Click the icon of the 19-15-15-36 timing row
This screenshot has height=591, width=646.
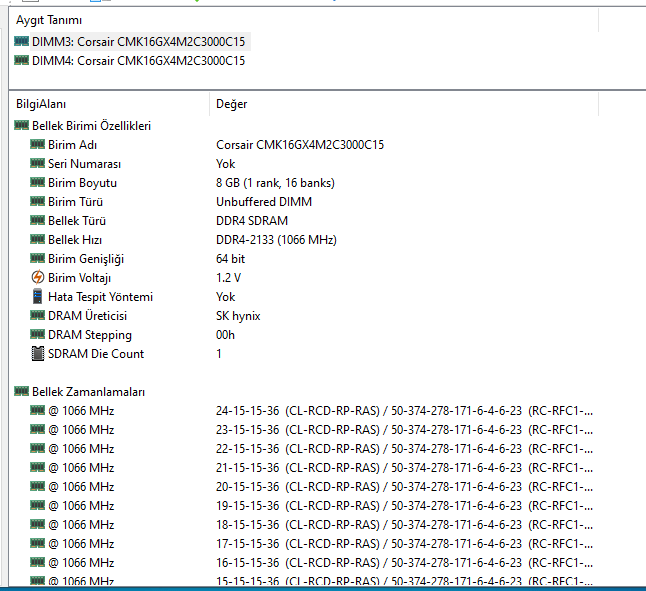[37, 505]
